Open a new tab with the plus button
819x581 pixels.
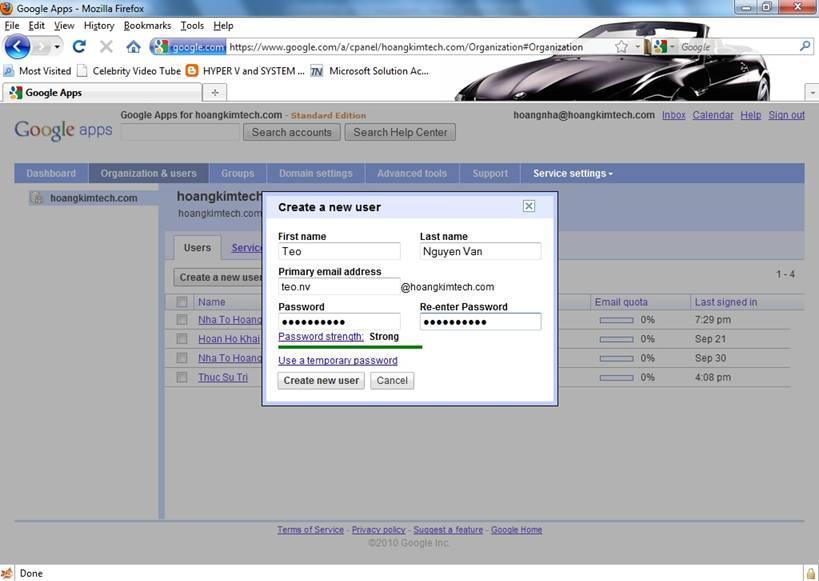[x=215, y=92]
